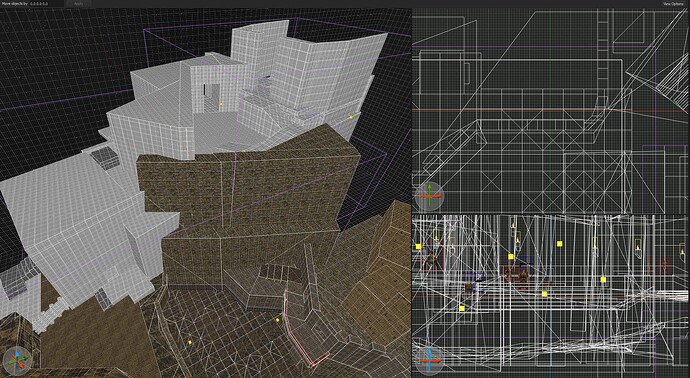Screen dimensions: 690x378
Task: Open the View Options dropdown
Action: tap(673, 4)
